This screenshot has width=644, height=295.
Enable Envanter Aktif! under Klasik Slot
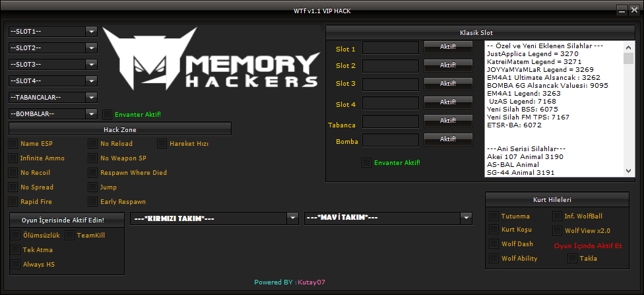pos(366,163)
